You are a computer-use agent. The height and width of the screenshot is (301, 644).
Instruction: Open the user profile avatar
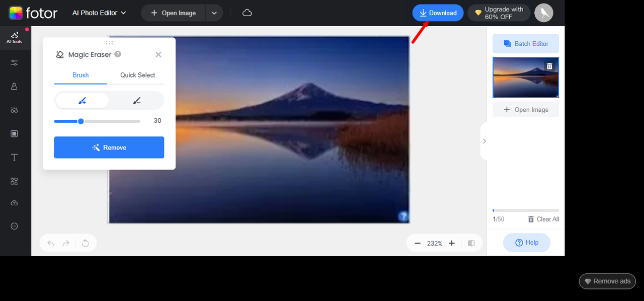[544, 13]
